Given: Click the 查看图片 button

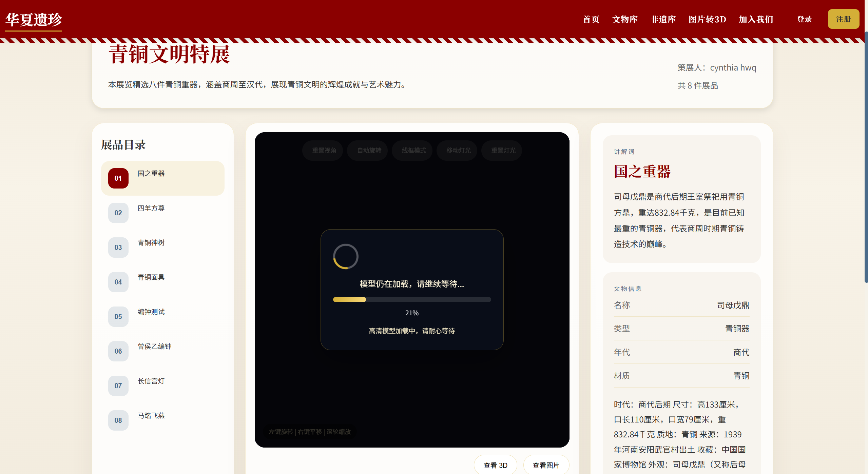Looking at the screenshot, I should pos(546,465).
